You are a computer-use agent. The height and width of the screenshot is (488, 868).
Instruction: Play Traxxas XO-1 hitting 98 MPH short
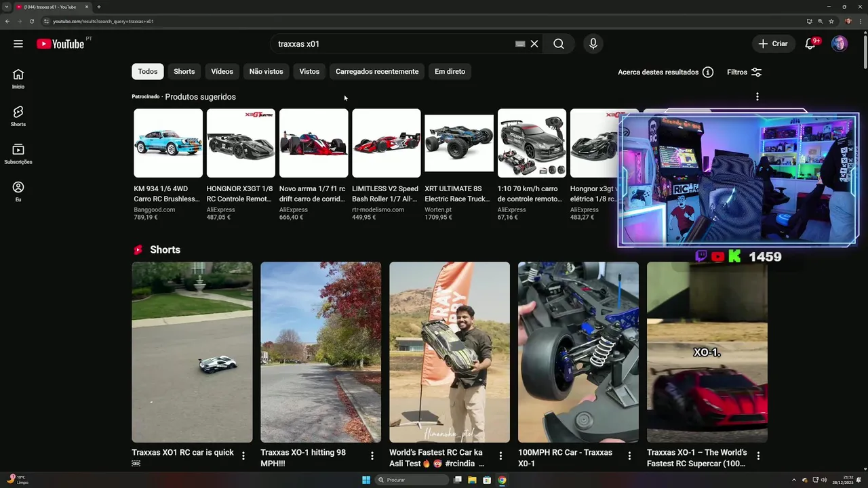click(321, 352)
